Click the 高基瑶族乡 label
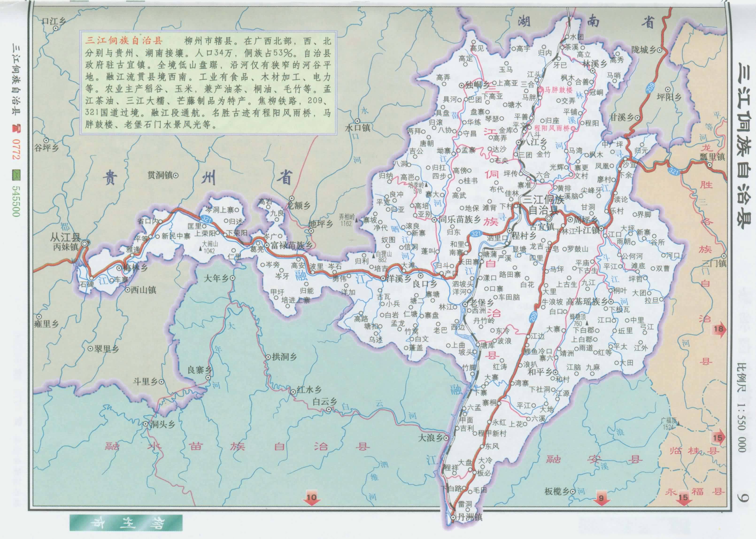 coord(587,301)
